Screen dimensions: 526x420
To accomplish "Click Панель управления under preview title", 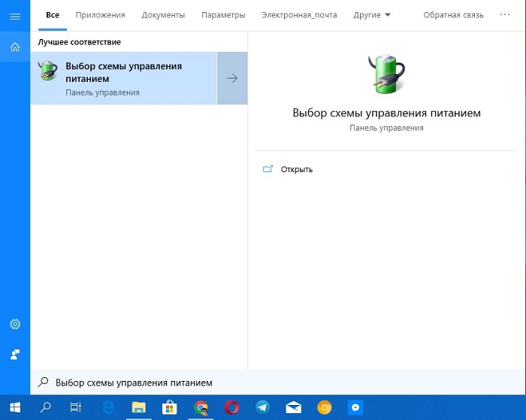I will 386,128.
